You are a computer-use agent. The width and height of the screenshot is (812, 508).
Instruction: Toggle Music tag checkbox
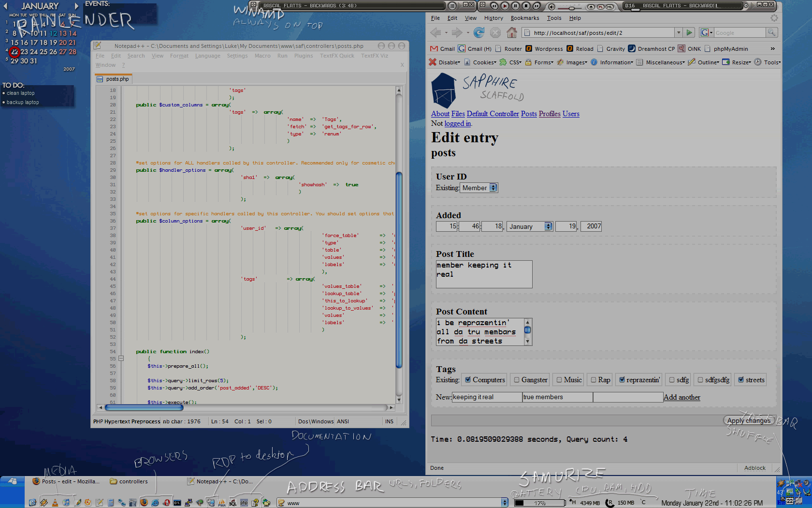559,380
